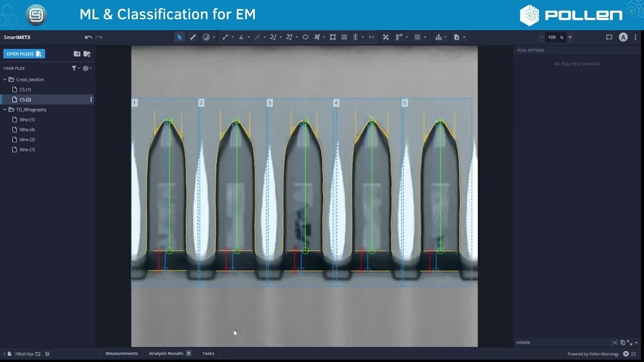Click the error indicator beside 22
The height and width of the screenshot is (362, 644).
[626, 354]
